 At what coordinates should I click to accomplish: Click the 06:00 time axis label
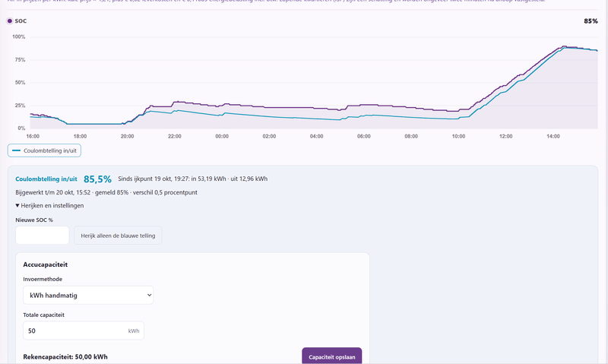(364, 136)
